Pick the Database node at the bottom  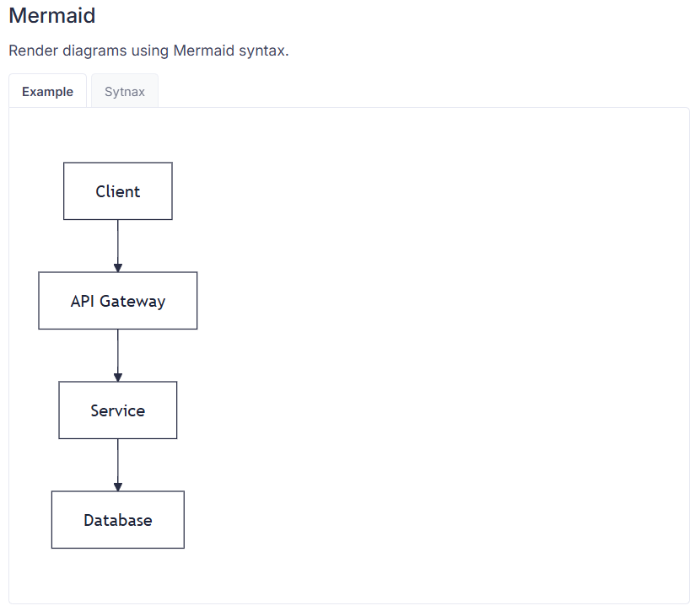tap(118, 520)
